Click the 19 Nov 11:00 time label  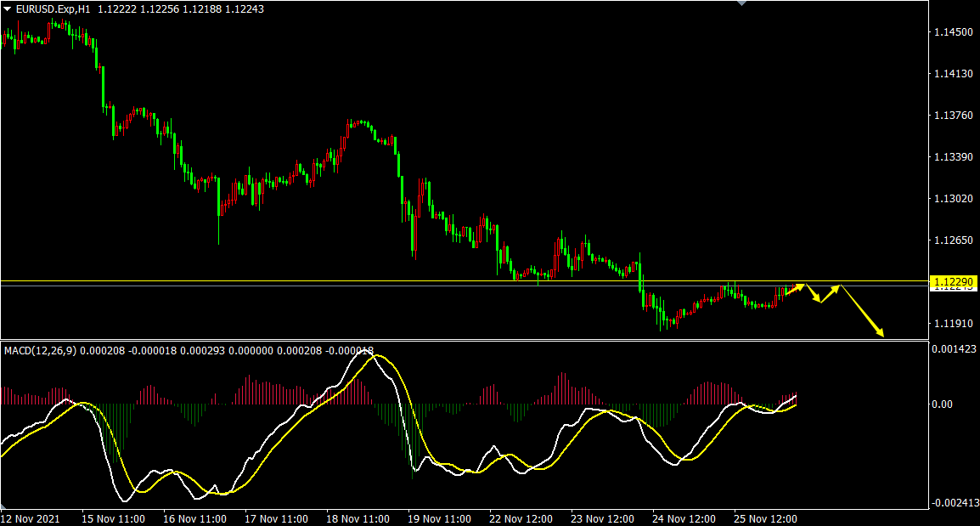[x=439, y=518]
